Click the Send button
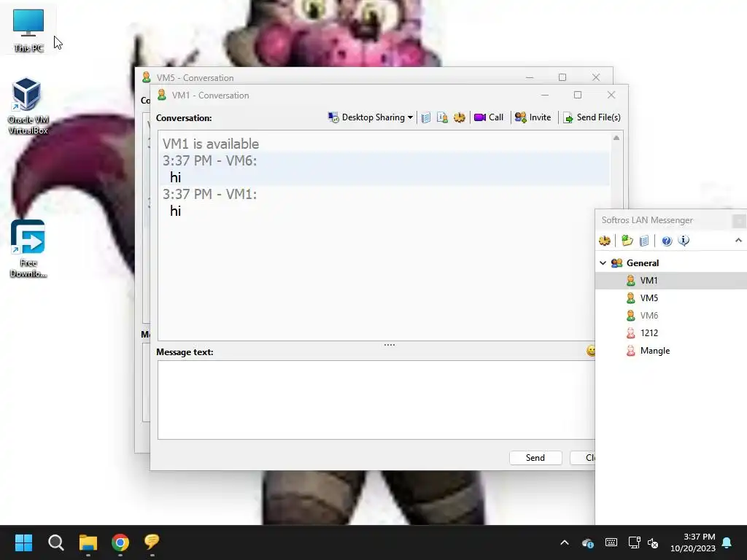This screenshot has height=560, width=747. [x=535, y=458]
